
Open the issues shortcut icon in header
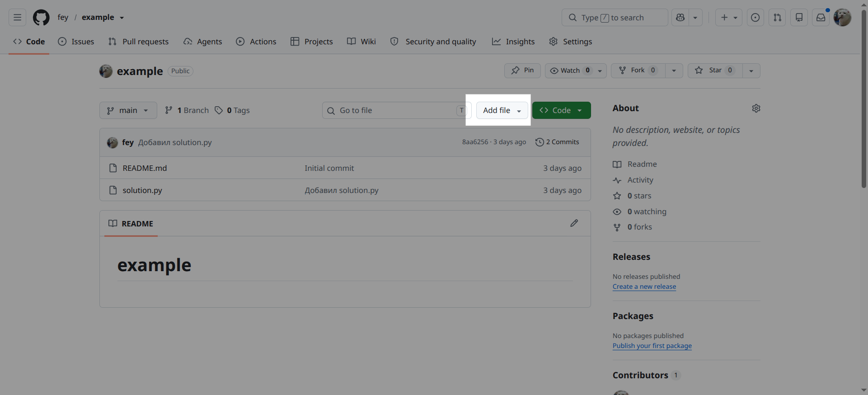[755, 18]
